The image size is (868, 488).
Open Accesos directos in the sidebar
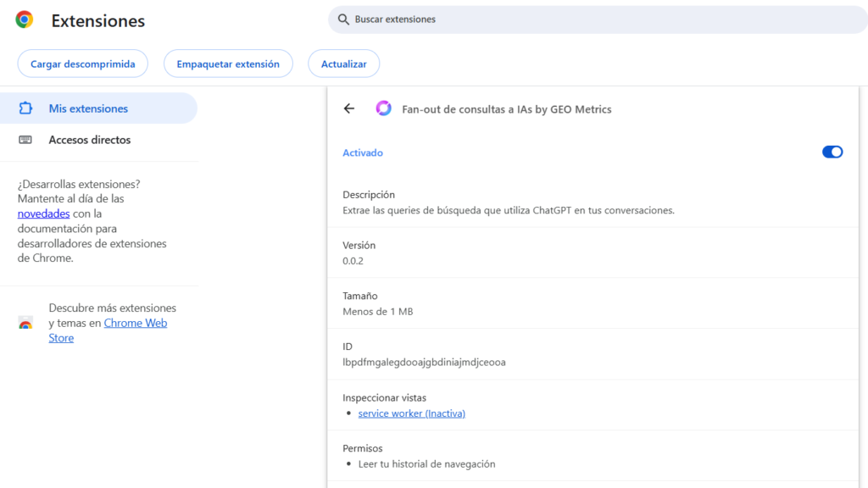[90, 140]
